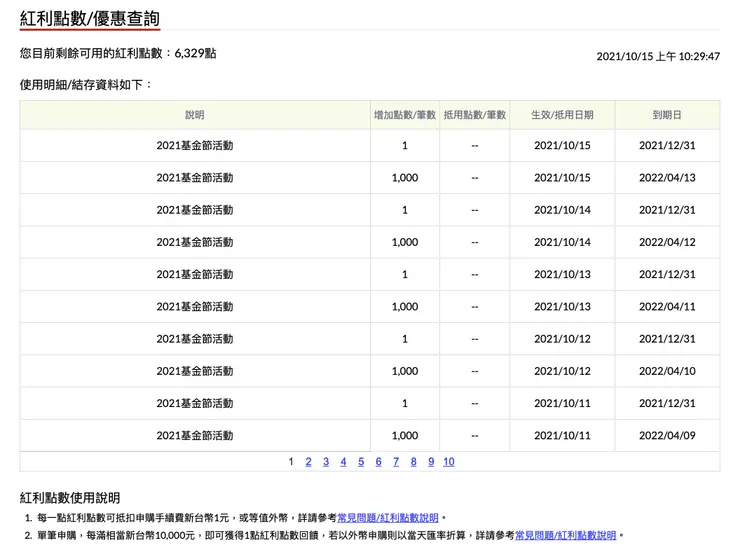Open page 8 of the list
Screen dimensions: 740x552
[x=413, y=461]
